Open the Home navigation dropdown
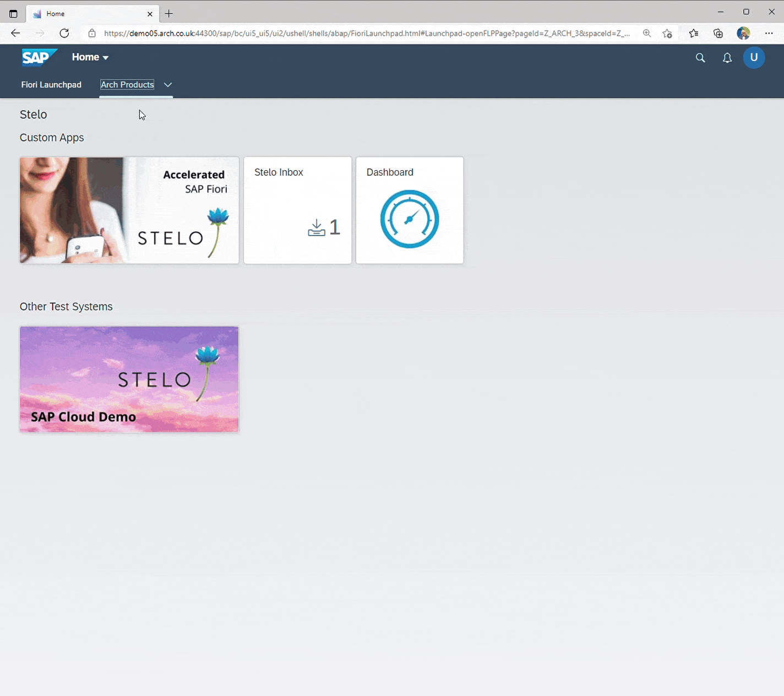 point(90,57)
